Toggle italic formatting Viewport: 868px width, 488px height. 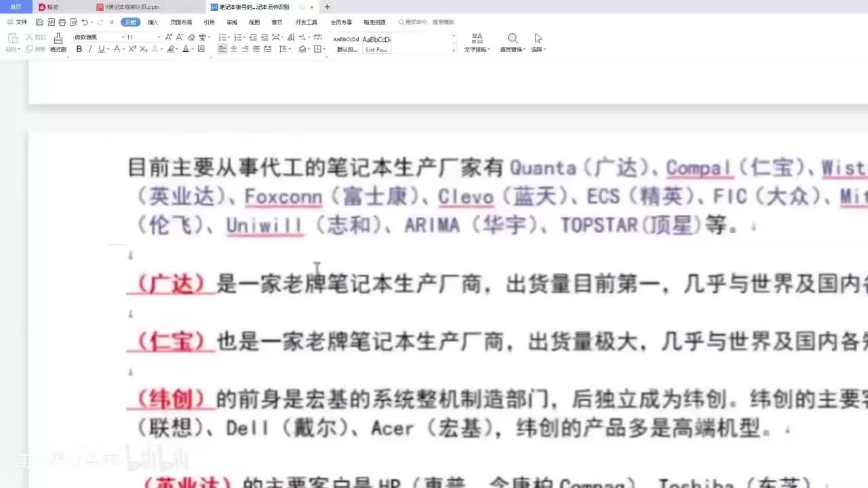tap(90, 49)
